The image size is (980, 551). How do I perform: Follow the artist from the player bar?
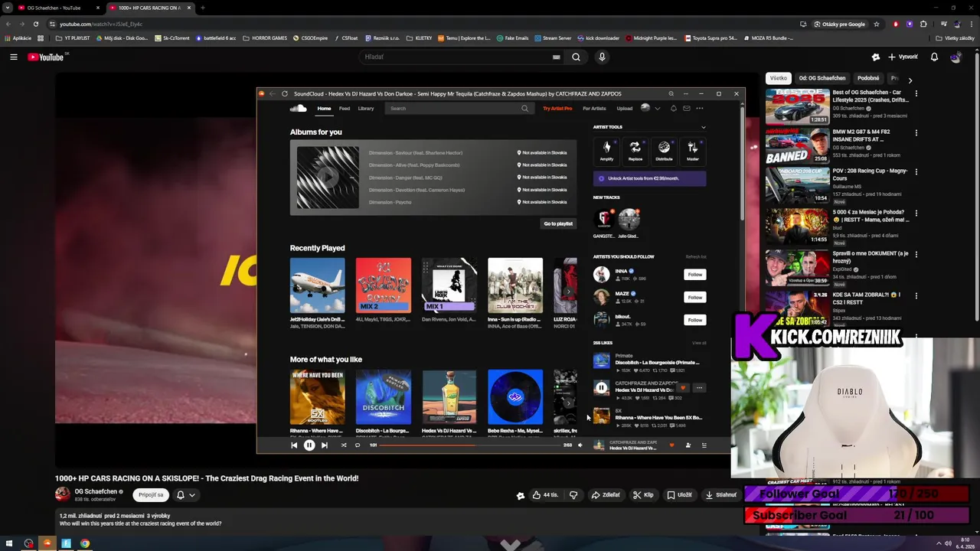[x=688, y=445]
